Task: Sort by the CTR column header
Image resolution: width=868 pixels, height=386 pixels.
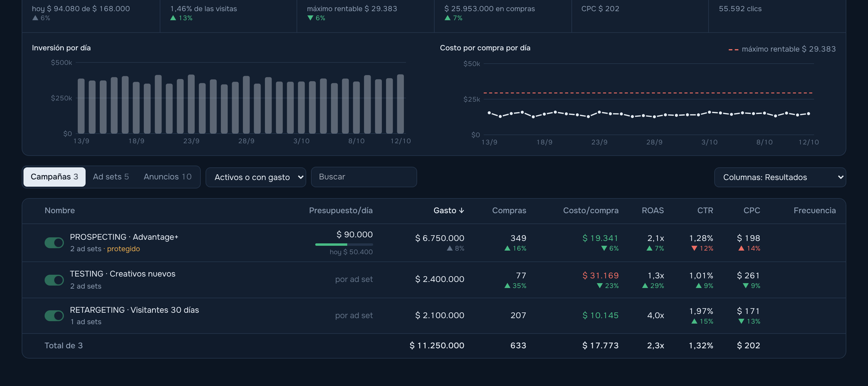Action: point(705,211)
